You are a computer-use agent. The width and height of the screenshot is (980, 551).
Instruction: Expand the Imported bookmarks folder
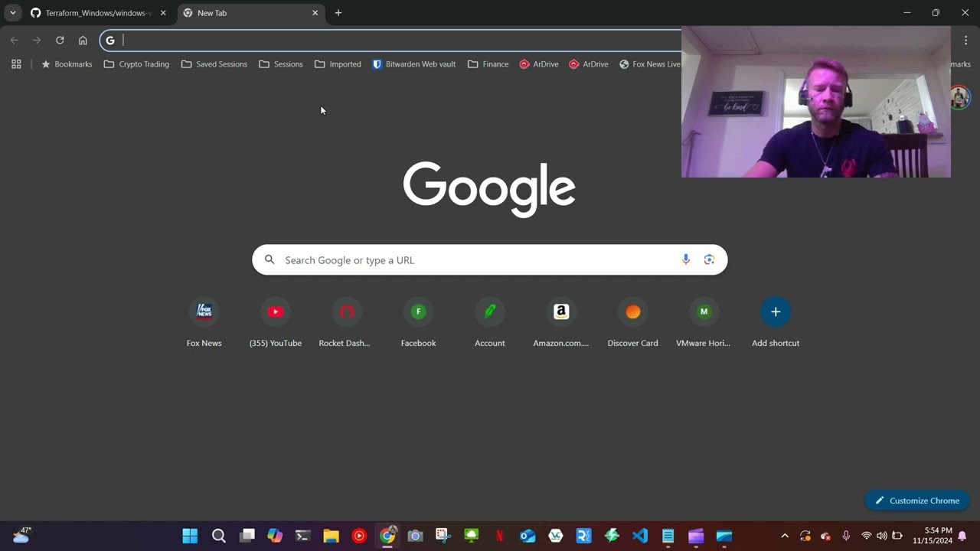338,64
